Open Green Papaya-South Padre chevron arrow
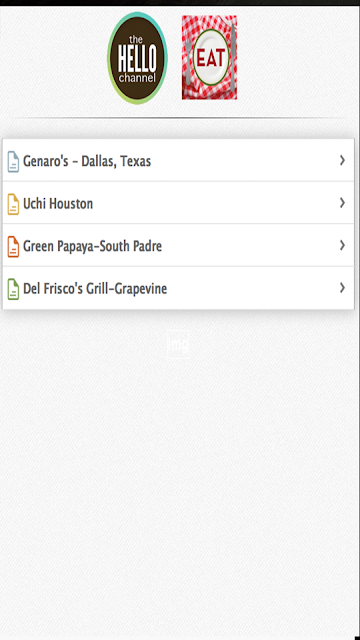 tap(342, 245)
